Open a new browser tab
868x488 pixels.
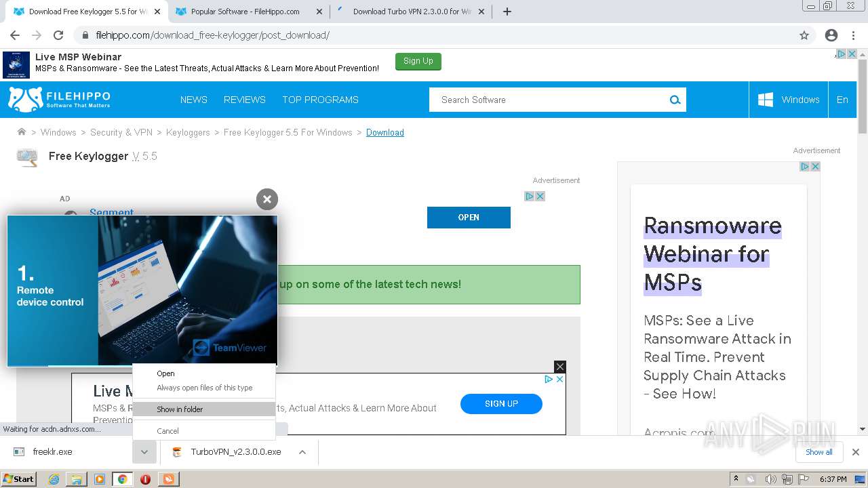point(507,12)
